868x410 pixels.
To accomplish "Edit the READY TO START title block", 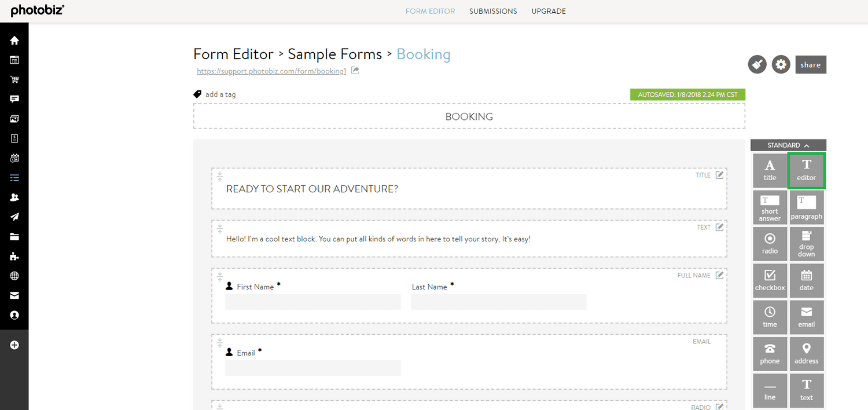I will tap(719, 174).
